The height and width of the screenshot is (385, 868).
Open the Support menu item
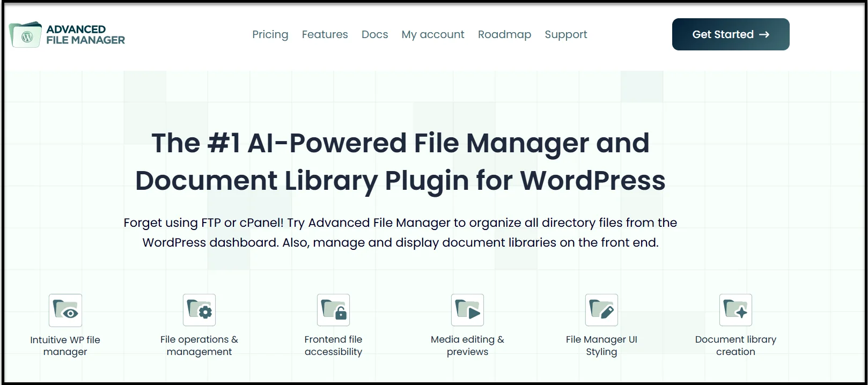566,34
